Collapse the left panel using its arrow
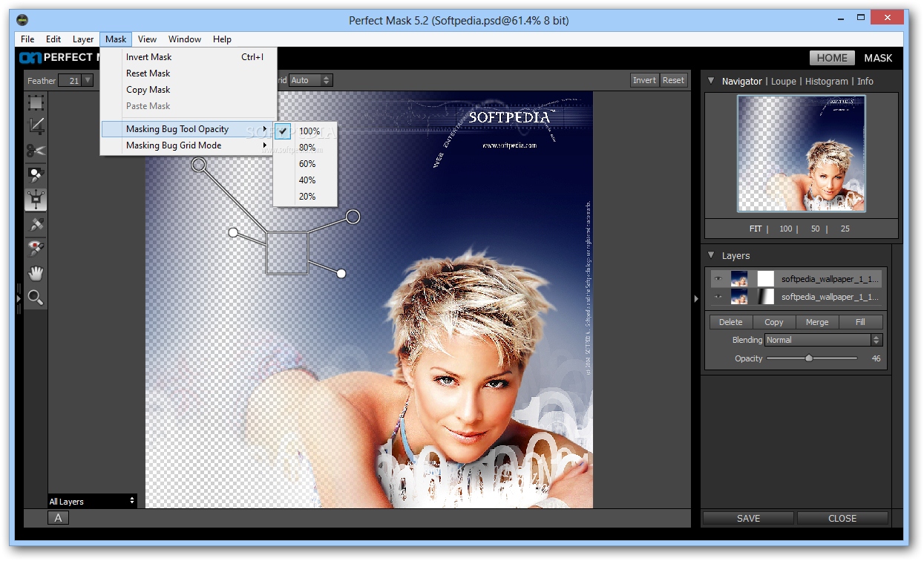Screen dimensions: 924x561 [x=19, y=298]
